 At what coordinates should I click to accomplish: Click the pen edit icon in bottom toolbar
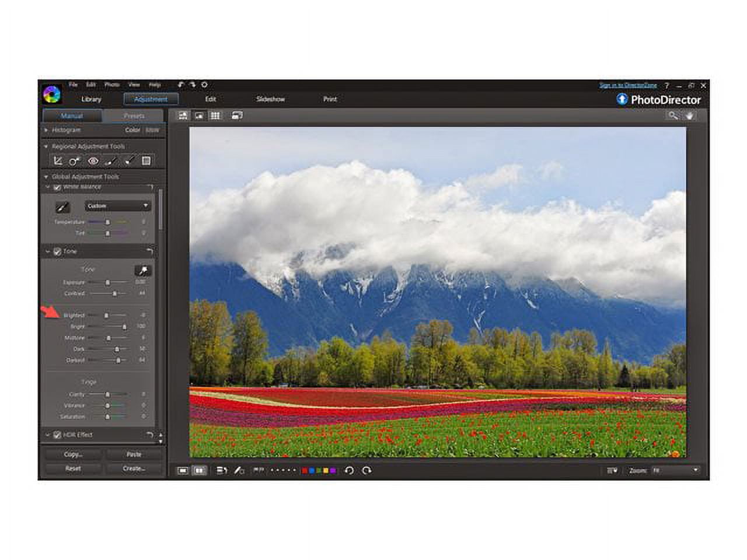[x=239, y=470]
